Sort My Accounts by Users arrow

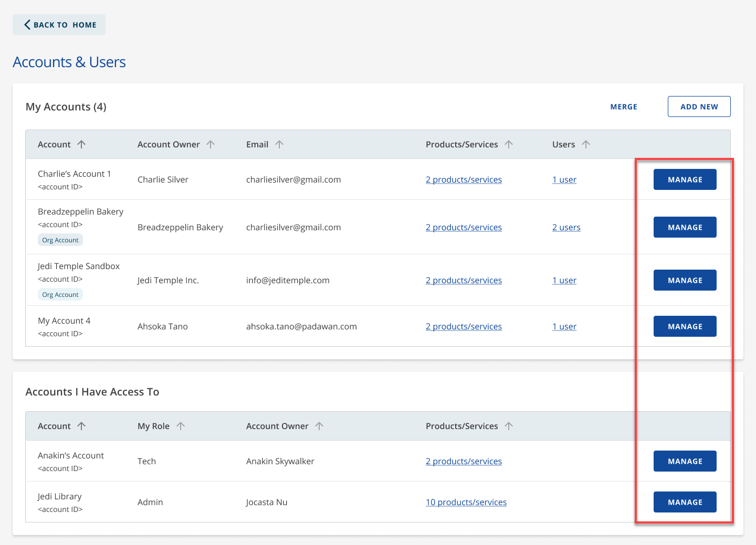tap(586, 144)
